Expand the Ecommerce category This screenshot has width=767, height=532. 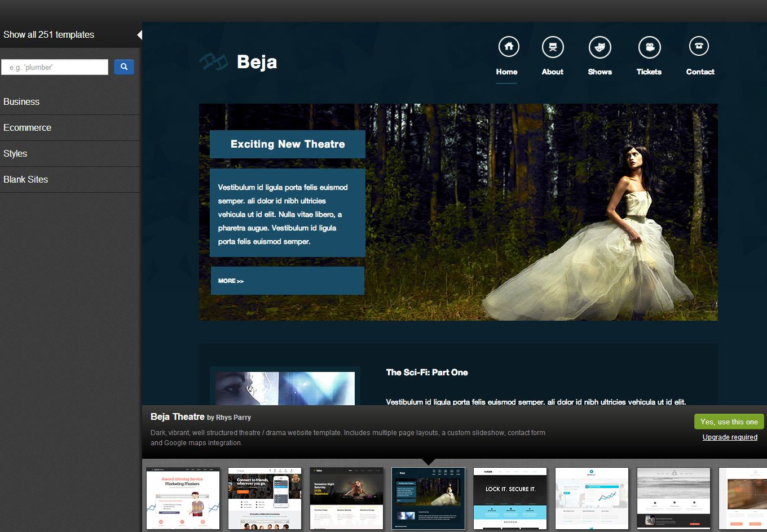pyautogui.click(x=27, y=128)
